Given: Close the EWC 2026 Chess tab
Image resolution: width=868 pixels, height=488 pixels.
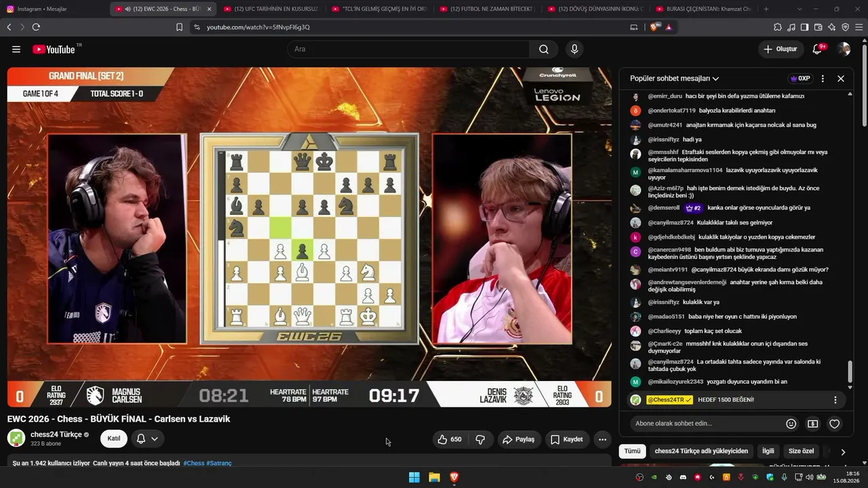Looking at the screenshot, I should tap(209, 9).
